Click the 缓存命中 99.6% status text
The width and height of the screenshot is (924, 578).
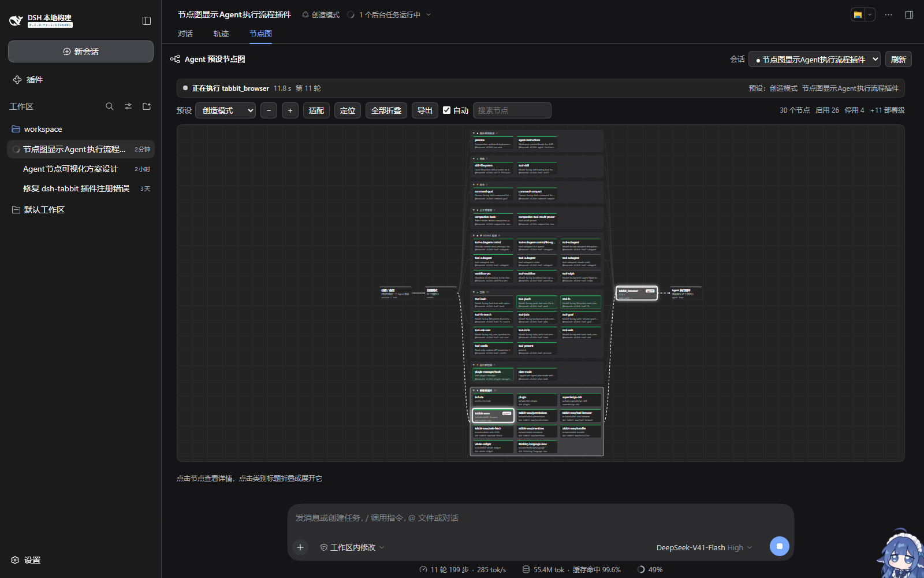pyautogui.click(x=597, y=570)
